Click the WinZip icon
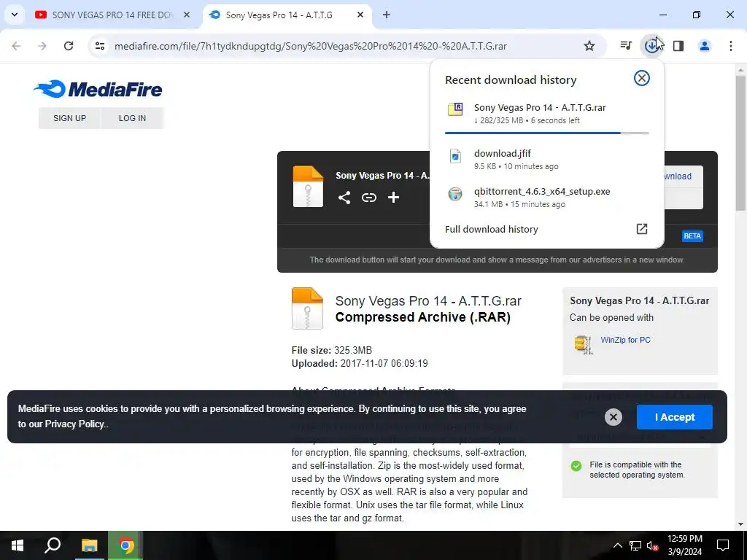This screenshot has height=560, width=747. click(x=584, y=344)
